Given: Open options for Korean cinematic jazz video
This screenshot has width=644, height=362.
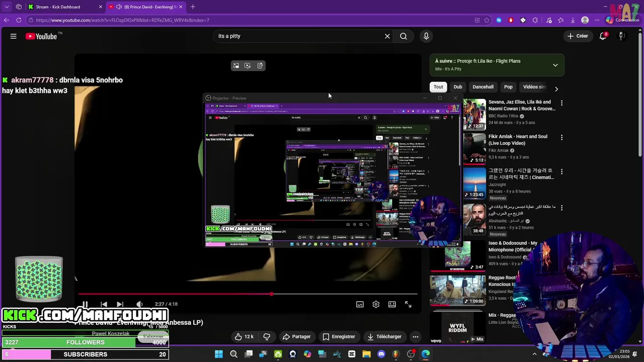Looking at the screenshot, I should click(561, 171).
